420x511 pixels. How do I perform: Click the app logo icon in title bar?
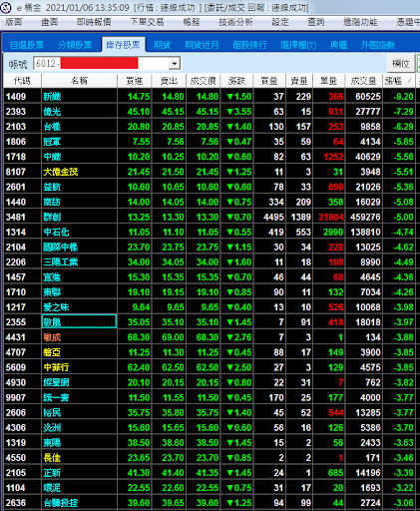(x=6, y=7)
